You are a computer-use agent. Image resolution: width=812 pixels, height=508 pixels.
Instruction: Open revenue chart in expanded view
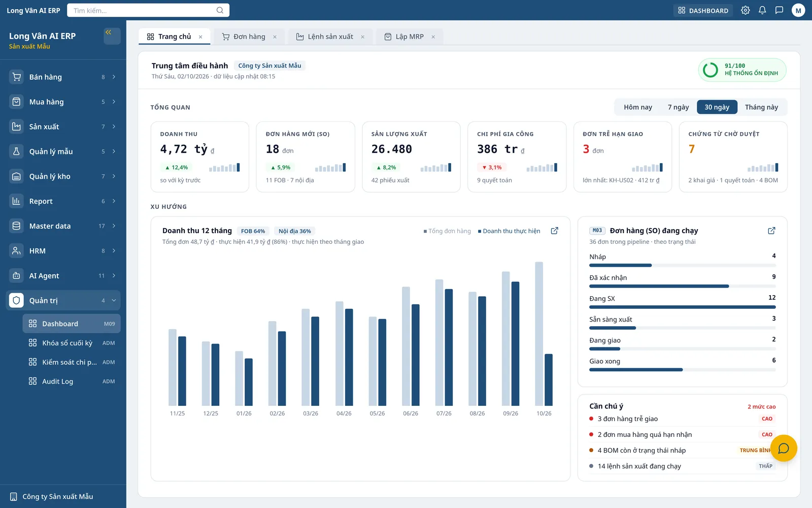coord(555,231)
